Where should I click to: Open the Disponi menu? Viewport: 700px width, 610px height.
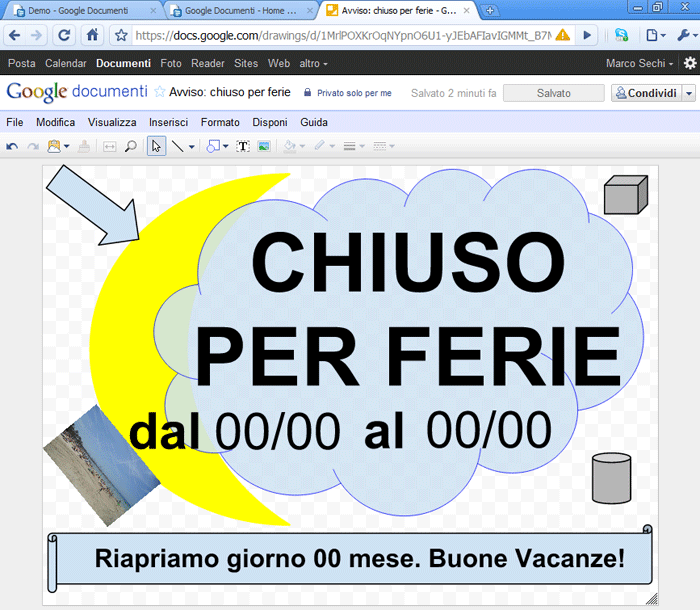point(270,122)
